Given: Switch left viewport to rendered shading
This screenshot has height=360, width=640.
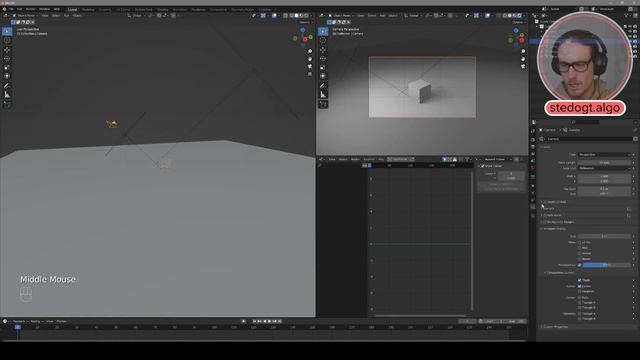Looking at the screenshot, I should click(306, 16).
